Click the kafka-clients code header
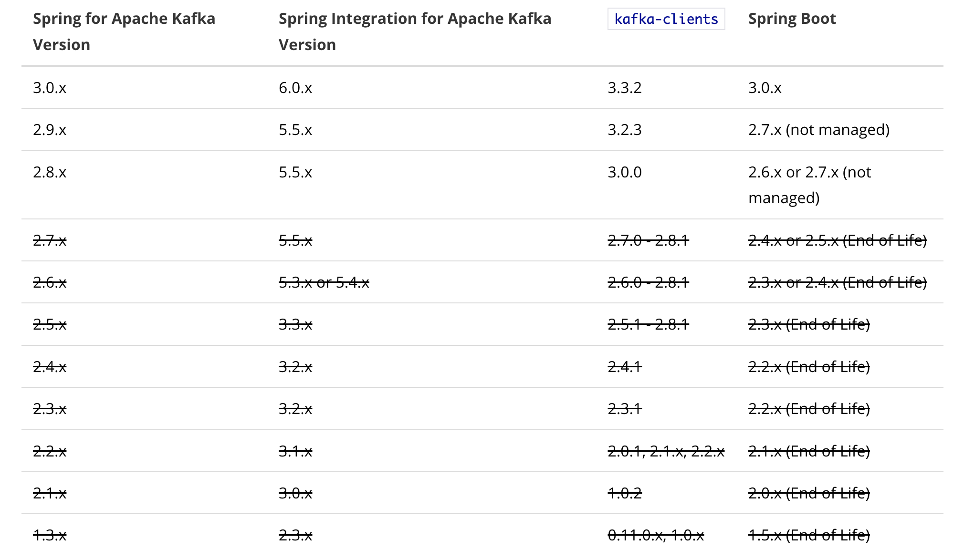The width and height of the screenshot is (964, 560). click(666, 19)
